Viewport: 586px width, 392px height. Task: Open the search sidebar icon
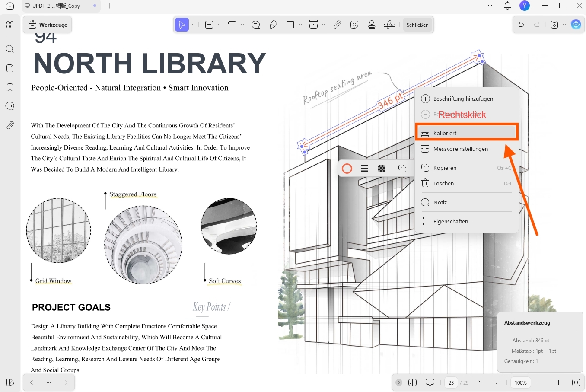pyautogui.click(x=10, y=49)
